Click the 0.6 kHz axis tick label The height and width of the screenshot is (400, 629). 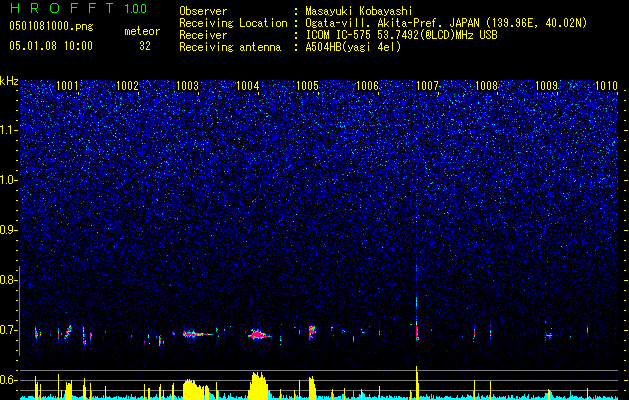8,380
